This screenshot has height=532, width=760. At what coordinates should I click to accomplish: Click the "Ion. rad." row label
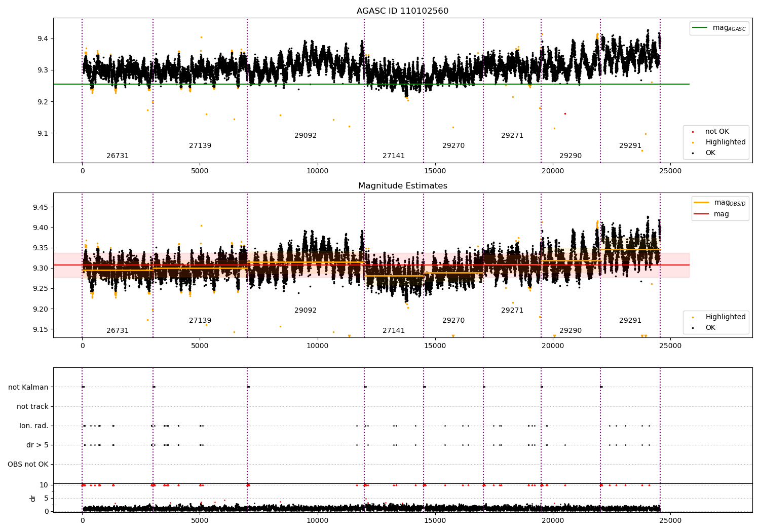(x=34, y=426)
